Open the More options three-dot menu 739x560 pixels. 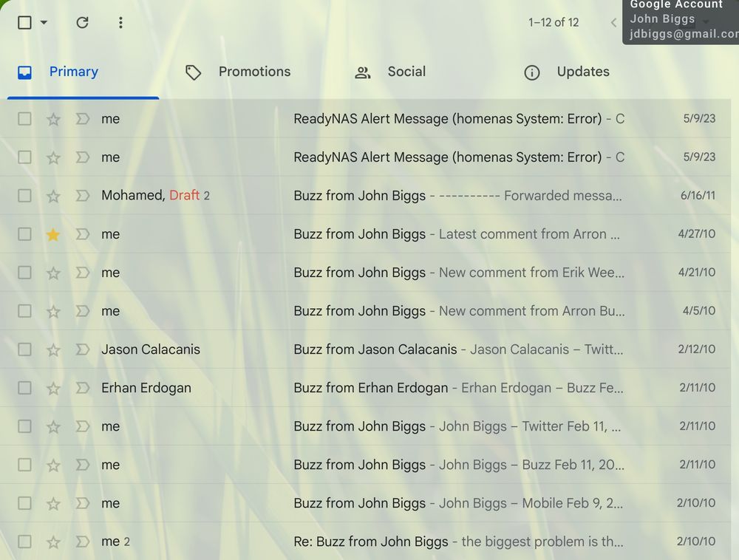click(120, 22)
